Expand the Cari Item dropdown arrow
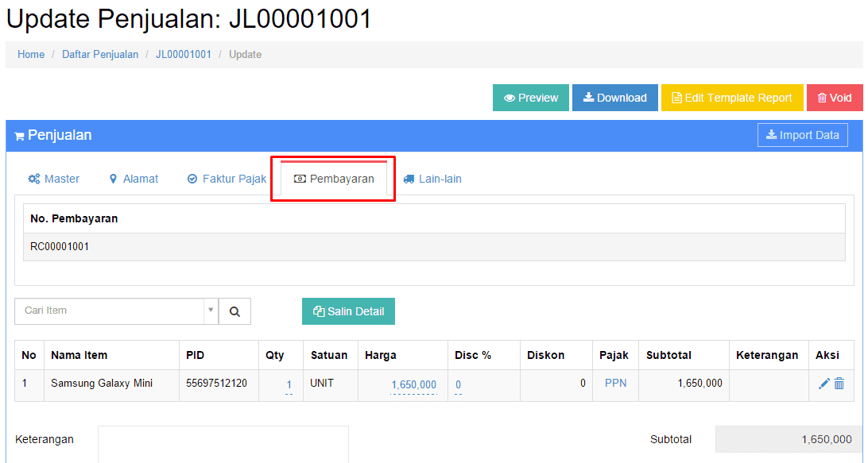 tap(211, 311)
